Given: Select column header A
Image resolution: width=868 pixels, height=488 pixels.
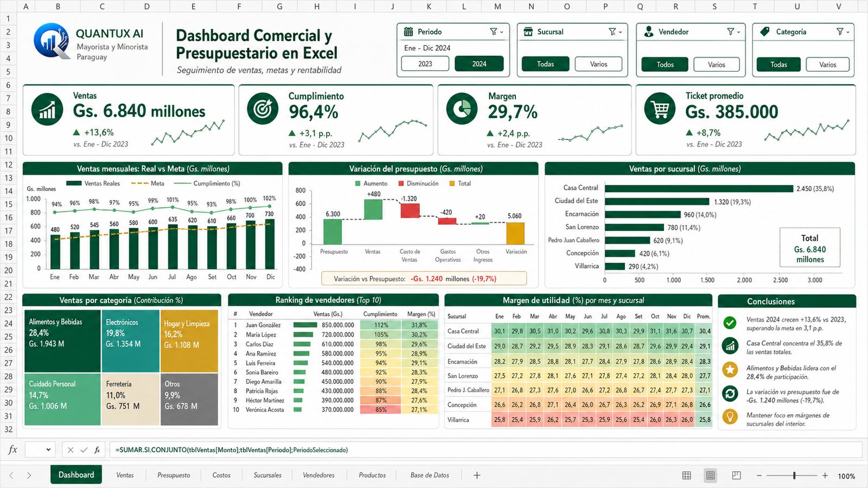Looking at the screenshot, I should [x=25, y=7].
